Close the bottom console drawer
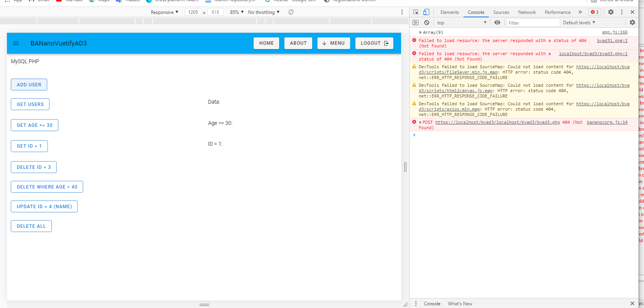The width and height of the screenshot is (644, 308). coord(632,303)
